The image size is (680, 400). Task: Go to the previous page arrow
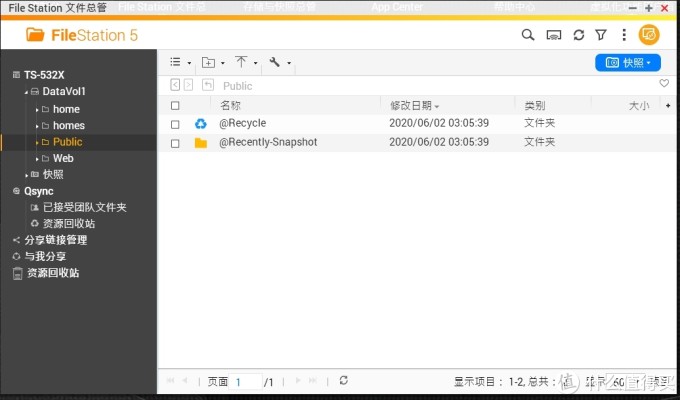(x=185, y=381)
